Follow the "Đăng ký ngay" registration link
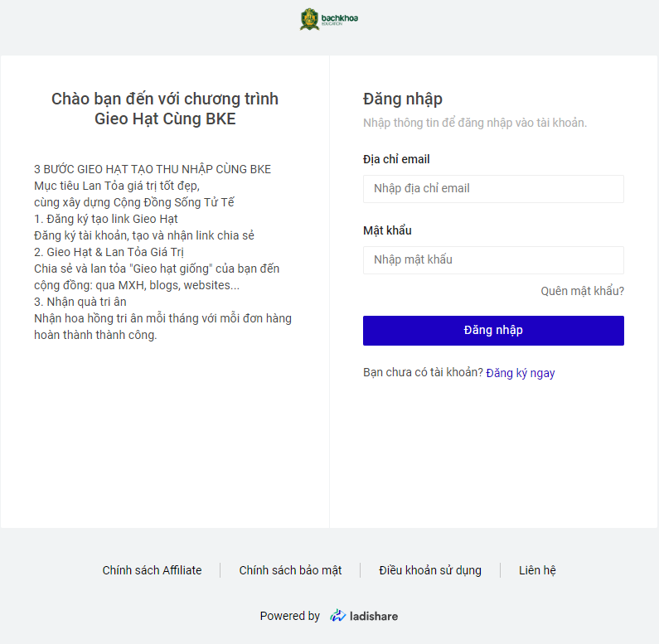Image resolution: width=659 pixels, height=644 pixels. tap(521, 373)
